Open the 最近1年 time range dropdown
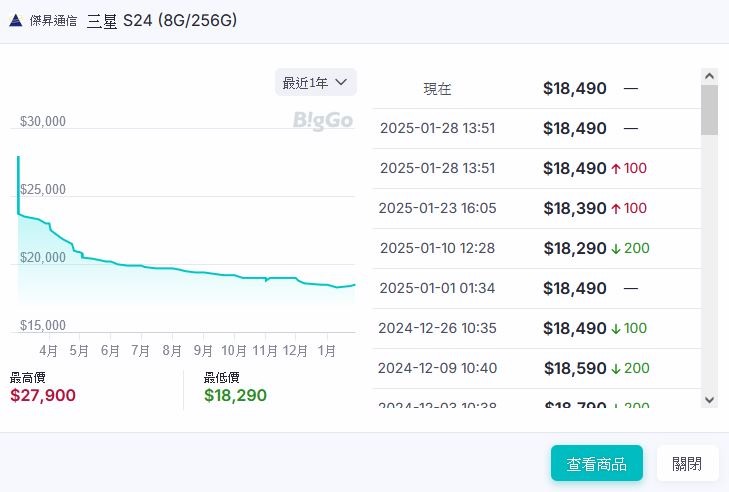This screenshot has width=729, height=492. pyautogui.click(x=316, y=82)
